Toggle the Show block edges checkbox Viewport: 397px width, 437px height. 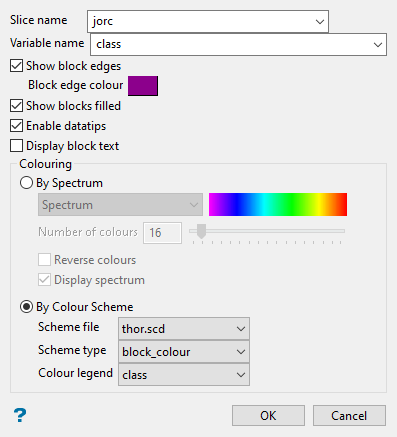coord(16,66)
